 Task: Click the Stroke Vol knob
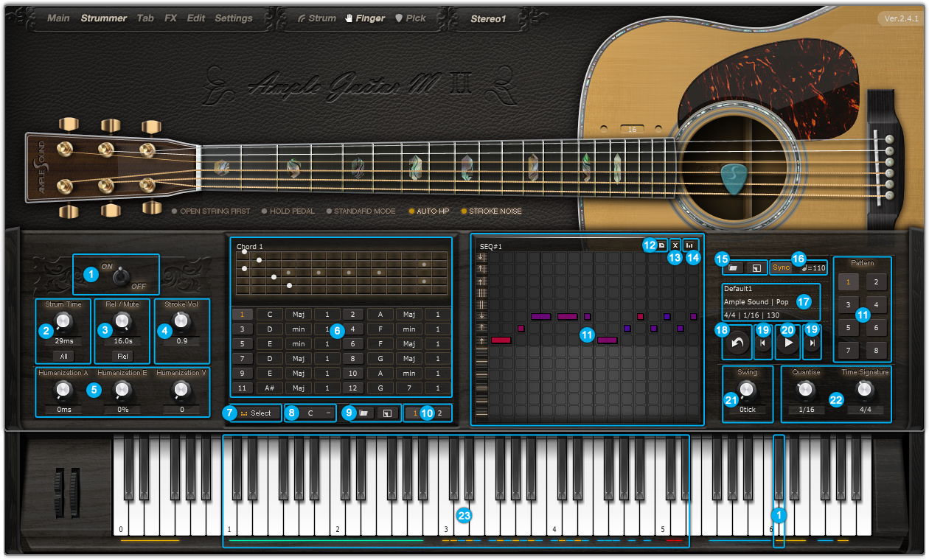click(x=181, y=321)
